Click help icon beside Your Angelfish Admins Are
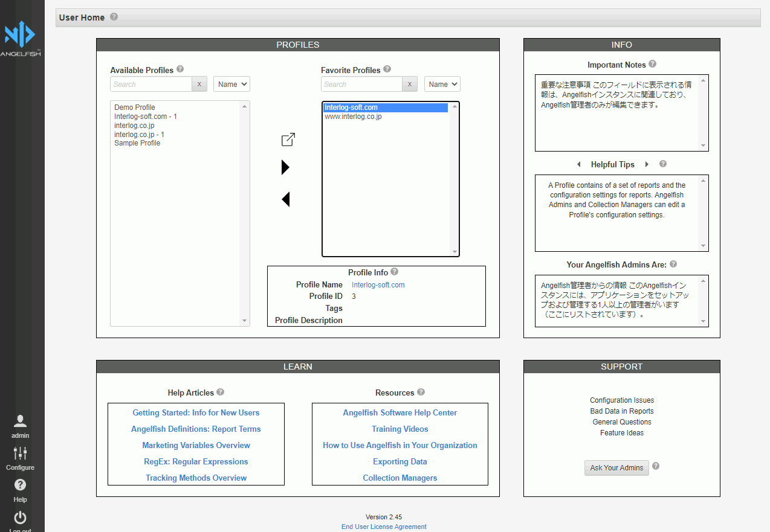The image size is (770, 532). [673, 264]
